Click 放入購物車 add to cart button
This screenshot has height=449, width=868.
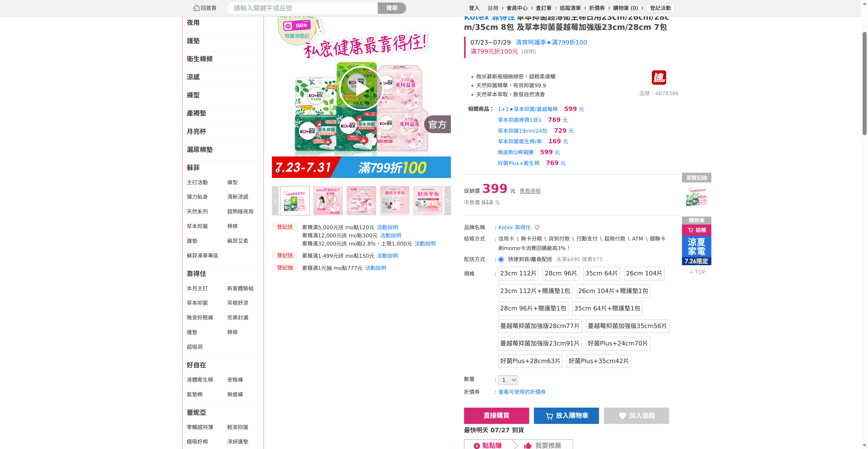[x=566, y=416]
